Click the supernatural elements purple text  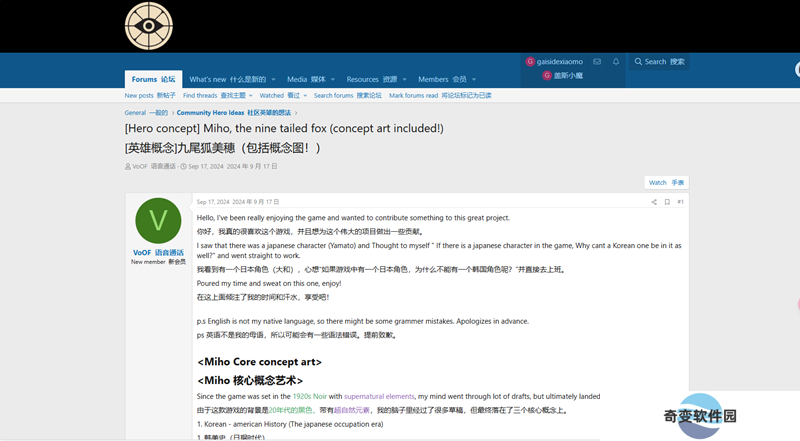pyautogui.click(x=379, y=396)
